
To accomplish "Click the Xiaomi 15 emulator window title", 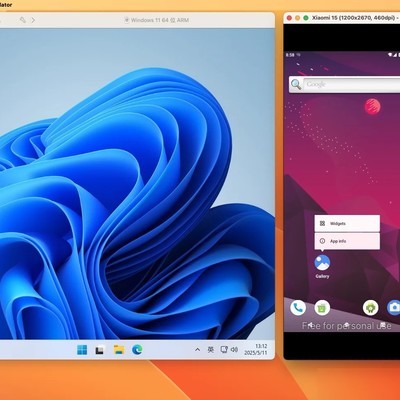I will tap(356, 18).
